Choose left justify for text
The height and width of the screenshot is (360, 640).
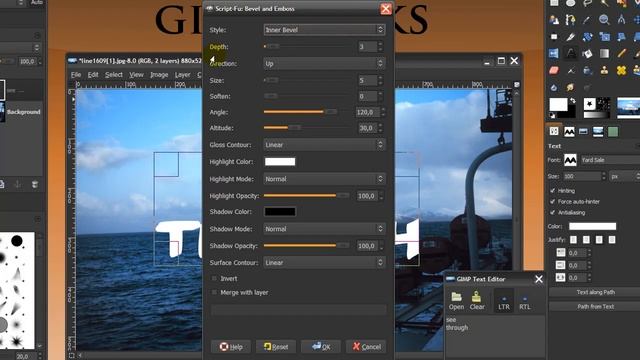coord(573,240)
